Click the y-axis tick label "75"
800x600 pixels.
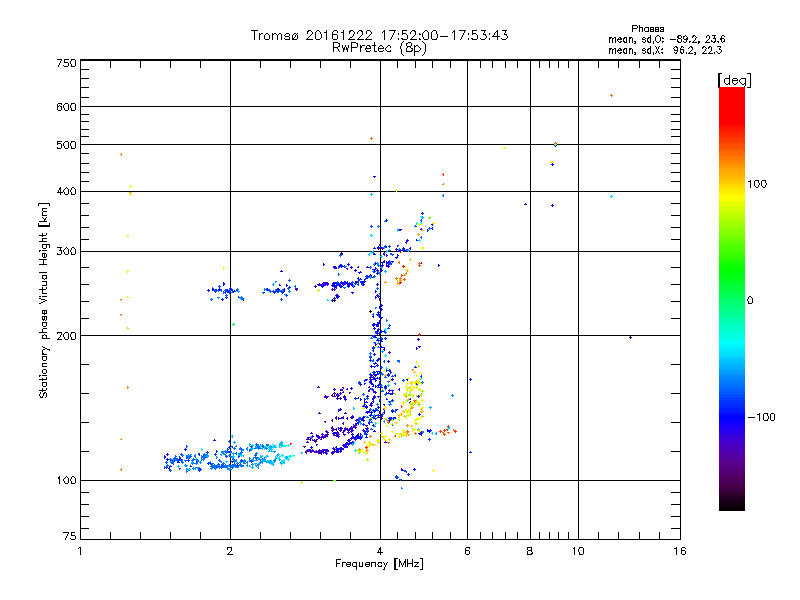tap(70, 536)
